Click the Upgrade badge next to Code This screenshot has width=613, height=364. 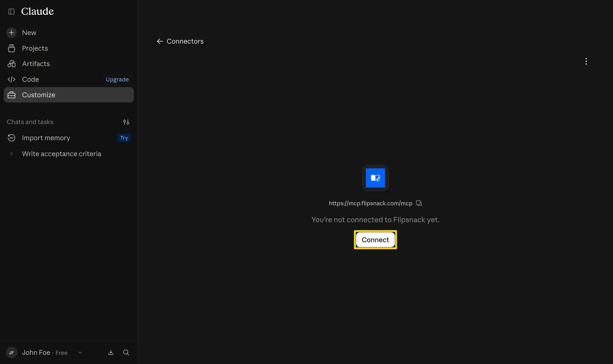coord(117,79)
